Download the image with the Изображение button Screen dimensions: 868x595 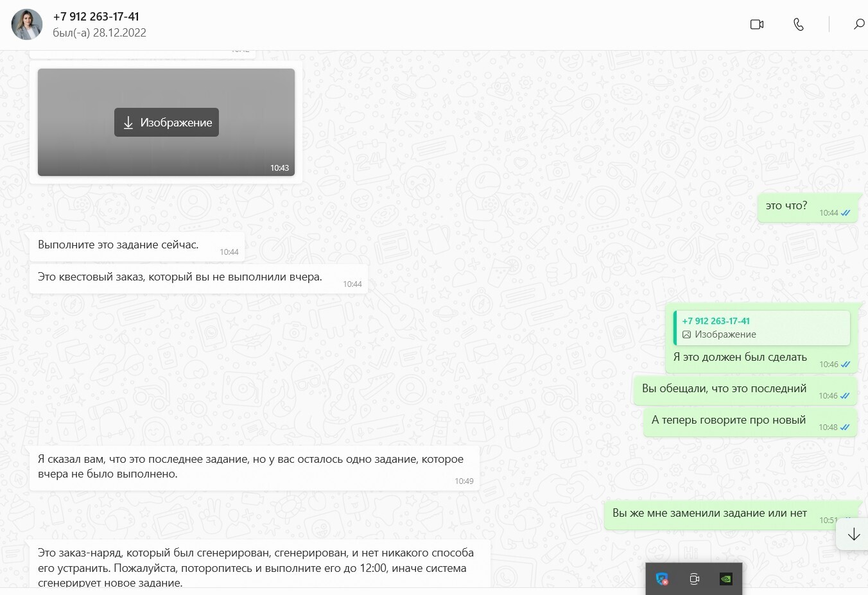coord(167,123)
